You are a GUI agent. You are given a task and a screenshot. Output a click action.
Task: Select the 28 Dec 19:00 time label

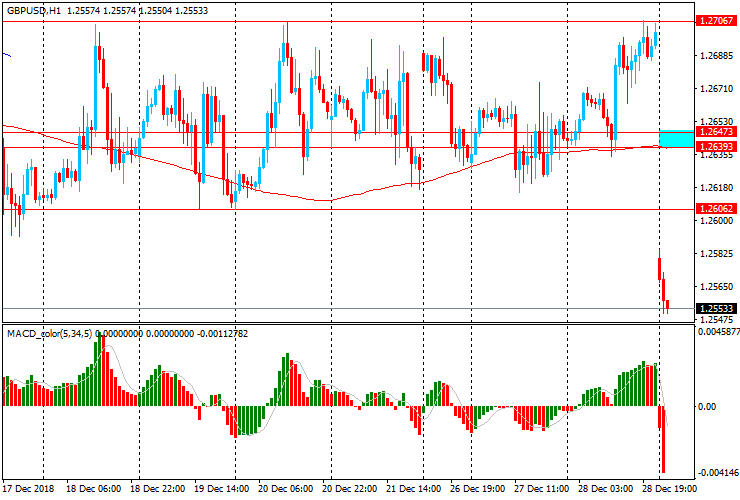[667, 490]
